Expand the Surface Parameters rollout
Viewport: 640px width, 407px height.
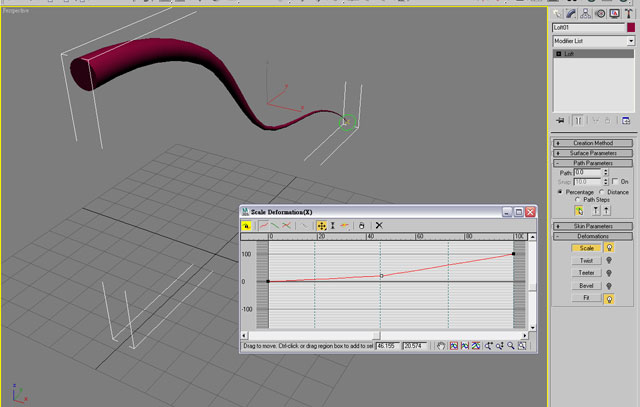[593, 153]
